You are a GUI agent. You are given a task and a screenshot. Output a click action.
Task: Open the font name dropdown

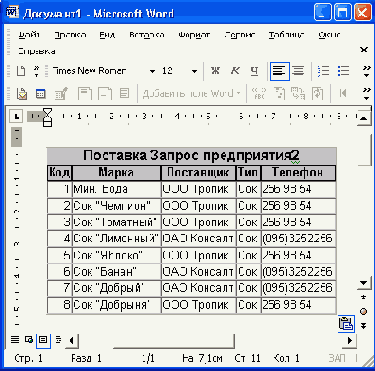(x=152, y=71)
